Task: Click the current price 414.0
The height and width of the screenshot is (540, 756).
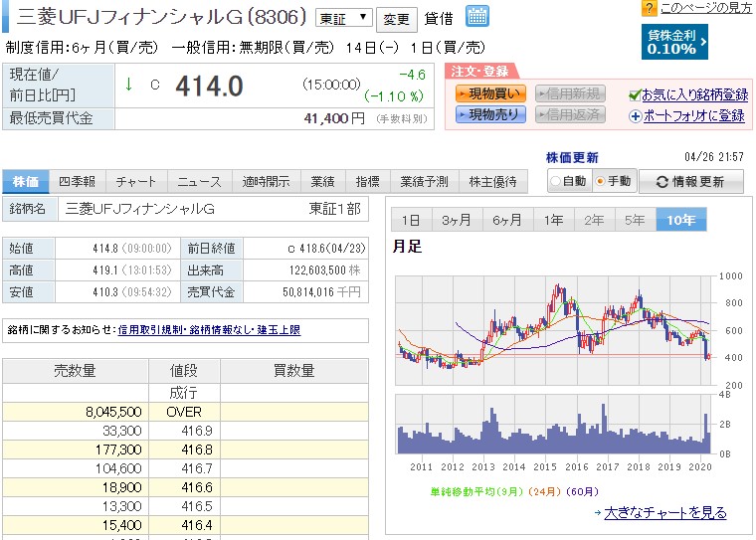Action: (x=209, y=87)
